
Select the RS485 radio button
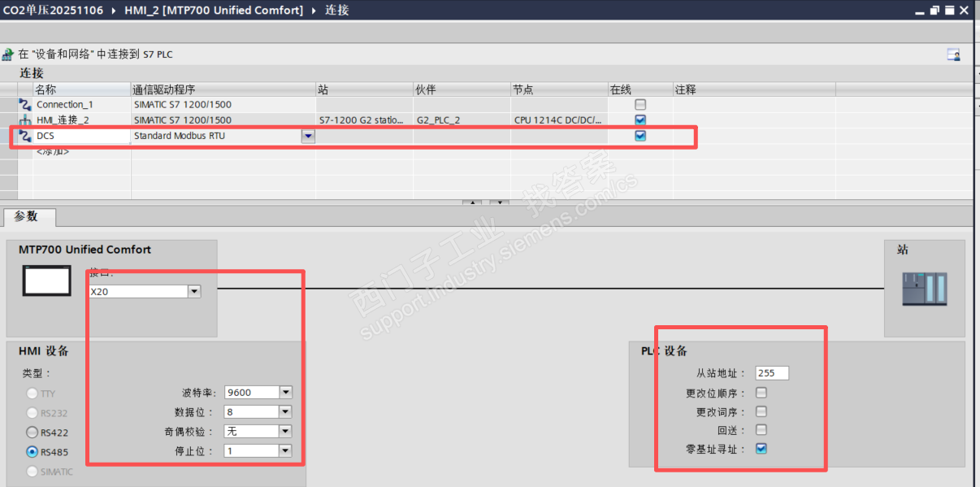click(33, 451)
